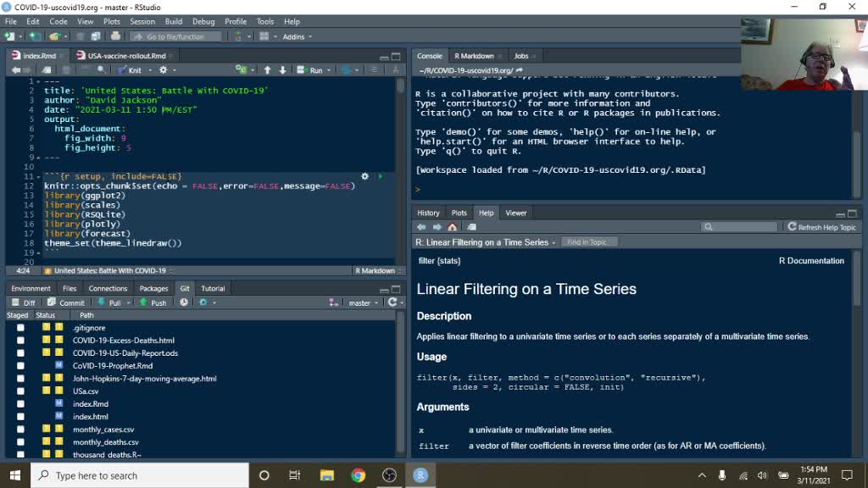
Task: Stage the index.html checkbox
Action: 20,417
